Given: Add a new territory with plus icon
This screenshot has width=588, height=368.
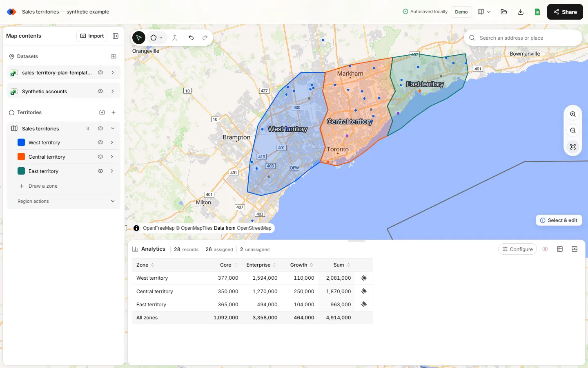Looking at the screenshot, I should point(114,112).
